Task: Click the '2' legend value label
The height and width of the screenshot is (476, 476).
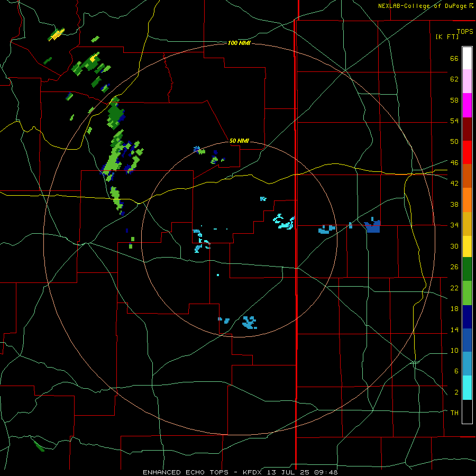Action: [456, 392]
